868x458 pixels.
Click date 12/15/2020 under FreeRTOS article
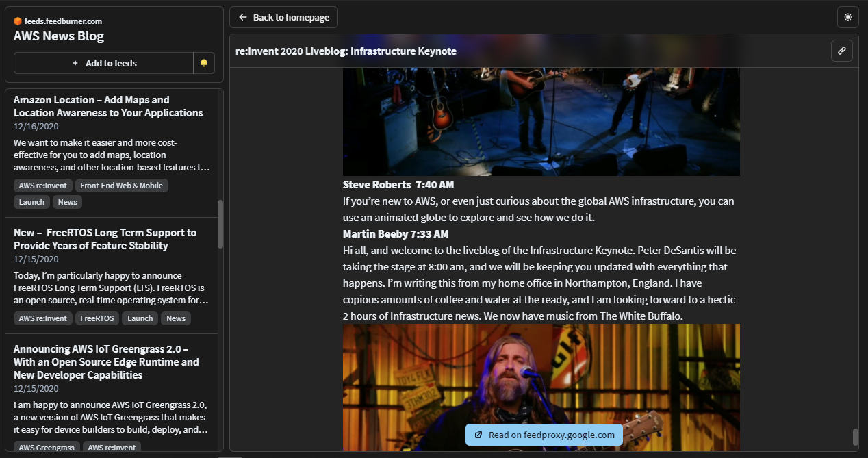(36, 259)
